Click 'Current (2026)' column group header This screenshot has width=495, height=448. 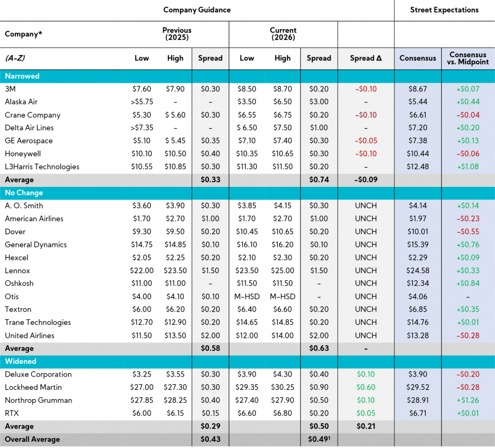283,34
